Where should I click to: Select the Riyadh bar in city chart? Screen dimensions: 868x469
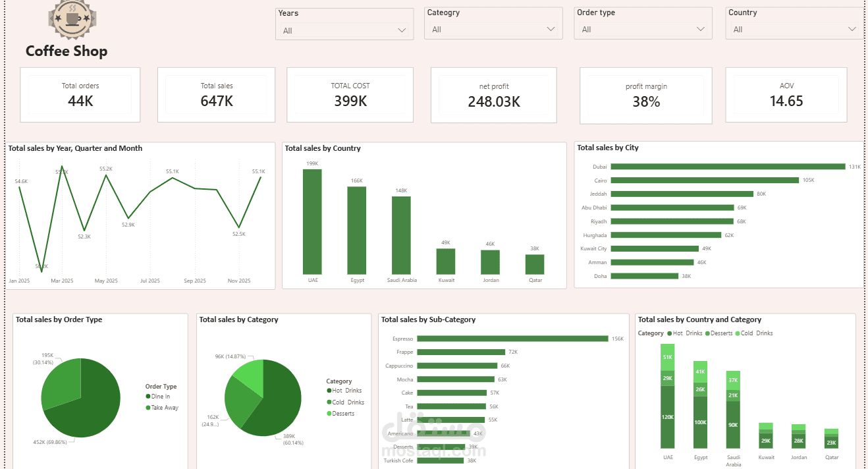pyautogui.click(x=671, y=221)
